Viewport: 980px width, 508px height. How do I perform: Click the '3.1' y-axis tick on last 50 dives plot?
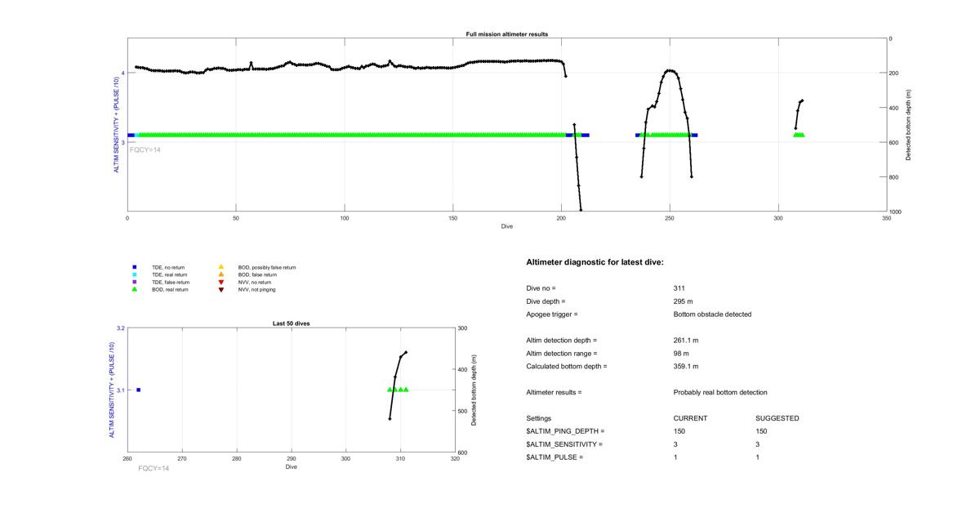(x=121, y=390)
